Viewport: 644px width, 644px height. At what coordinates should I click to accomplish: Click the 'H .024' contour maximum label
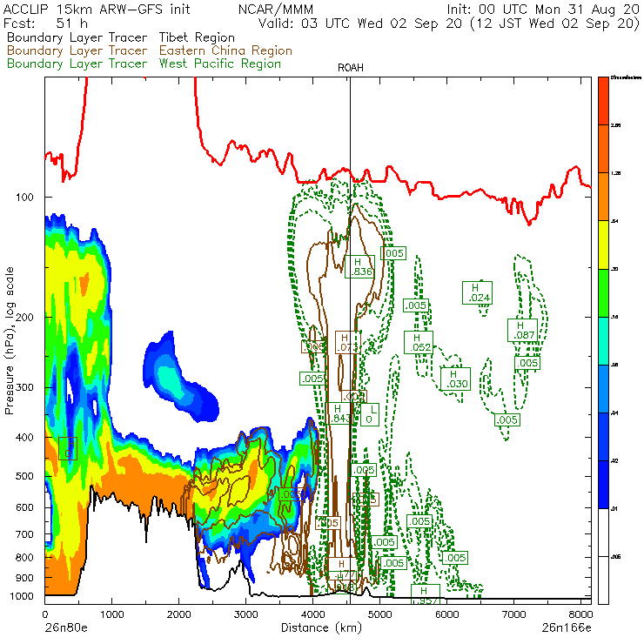(477, 292)
